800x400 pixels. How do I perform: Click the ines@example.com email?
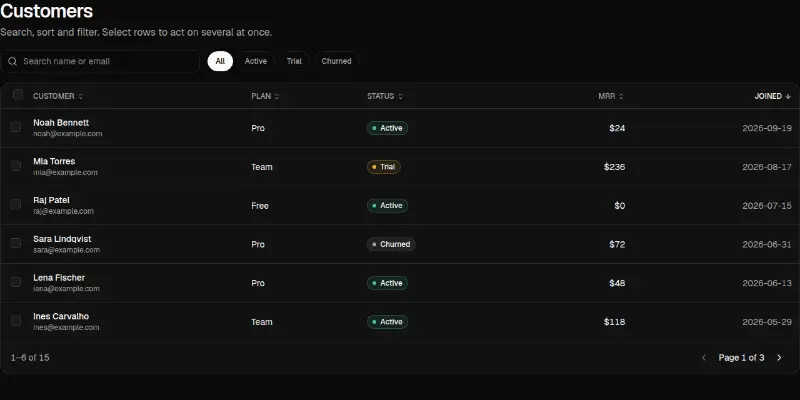tap(66, 328)
